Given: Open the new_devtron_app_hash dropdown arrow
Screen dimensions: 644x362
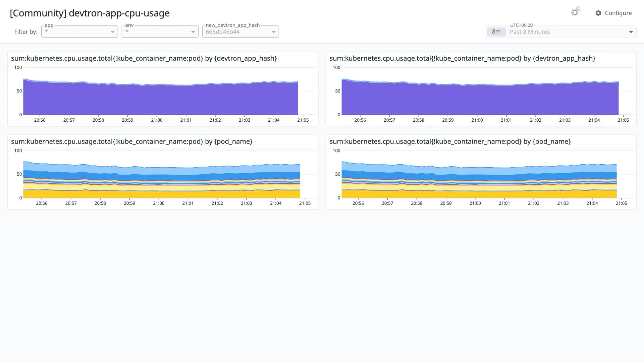Looking at the screenshot, I should click(x=274, y=32).
